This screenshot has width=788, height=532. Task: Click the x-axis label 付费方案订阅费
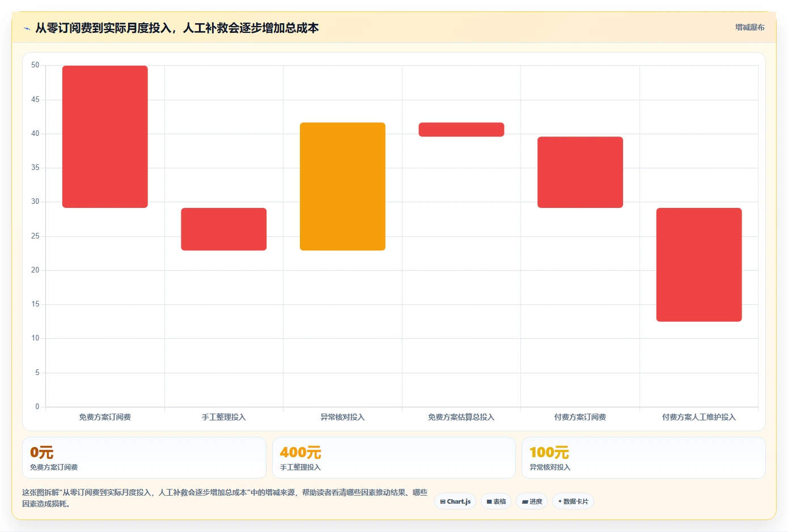tap(580, 417)
